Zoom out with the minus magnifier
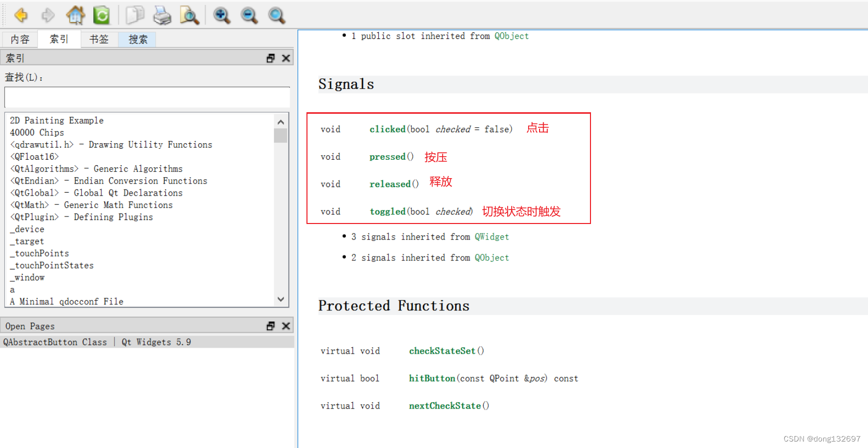The width and height of the screenshot is (868, 448). pyautogui.click(x=249, y=15)
